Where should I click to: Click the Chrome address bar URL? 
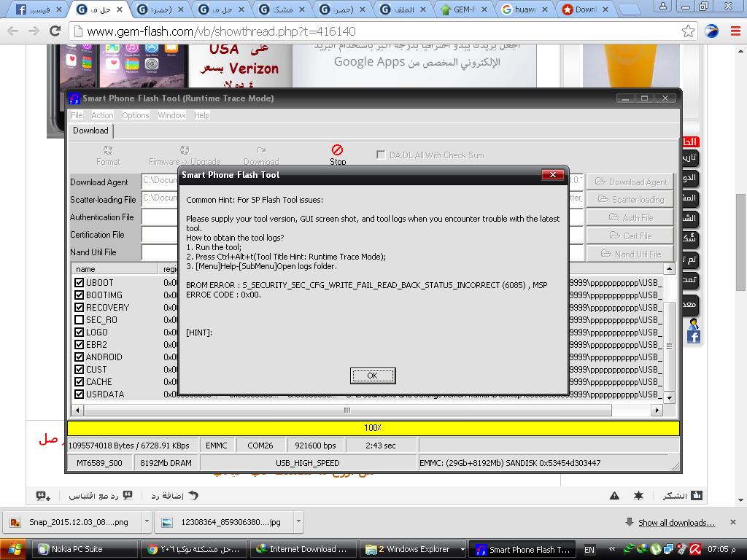tap(221, 31)
